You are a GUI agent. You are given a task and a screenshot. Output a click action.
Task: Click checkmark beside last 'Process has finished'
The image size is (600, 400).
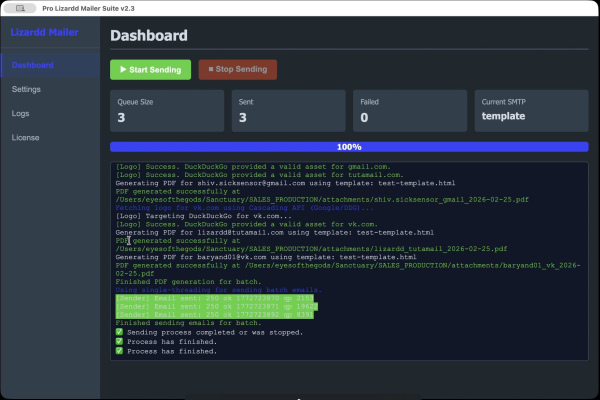[x=119, y=351]
